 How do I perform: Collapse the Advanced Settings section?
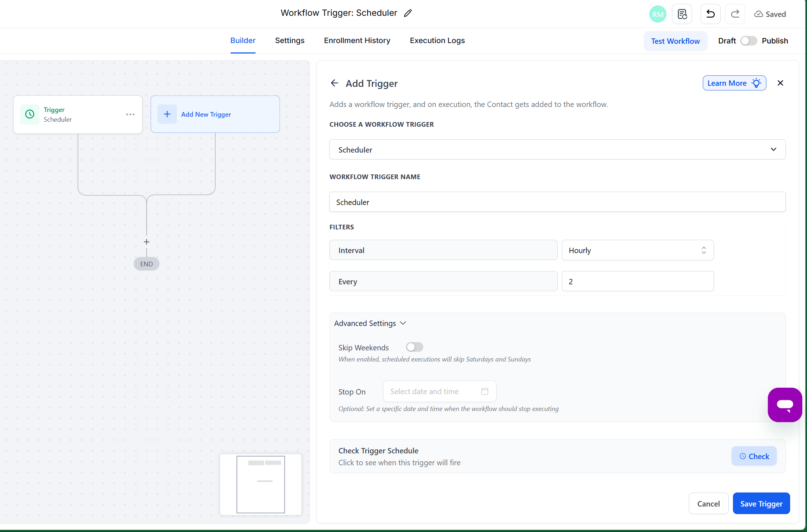370,323
